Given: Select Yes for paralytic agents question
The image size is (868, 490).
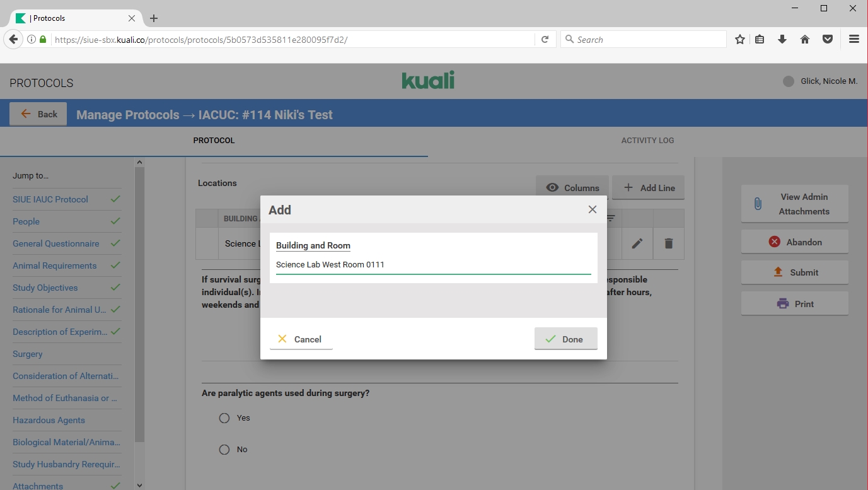Looking at the screenshot, I should pos(224,418).
